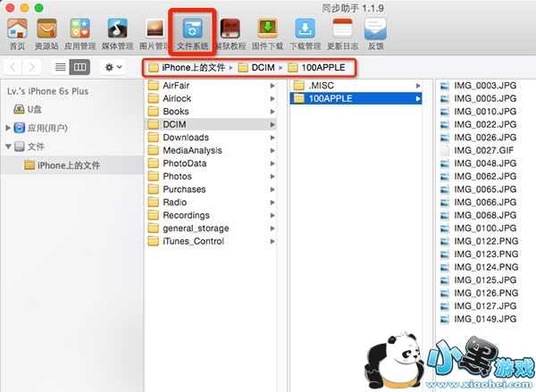This screenshot has height=392, width=536.
Task: Expand the 应用(用户) sidebar group
Action: (8, 128)
